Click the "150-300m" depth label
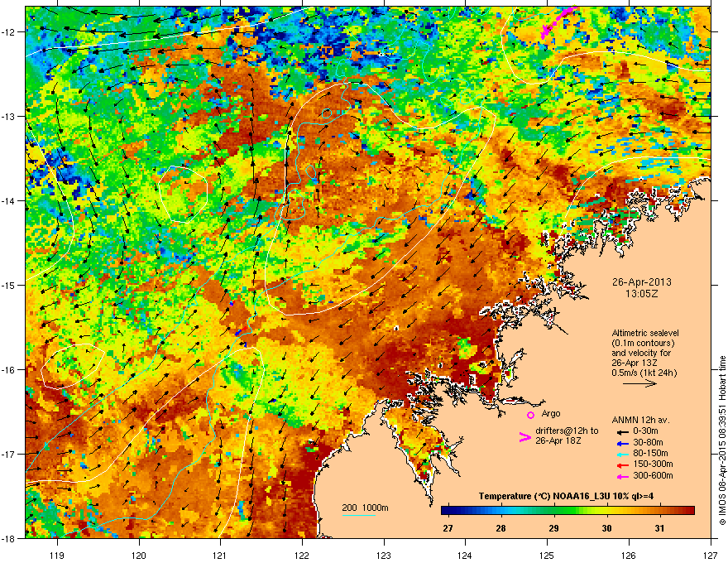 653,464
